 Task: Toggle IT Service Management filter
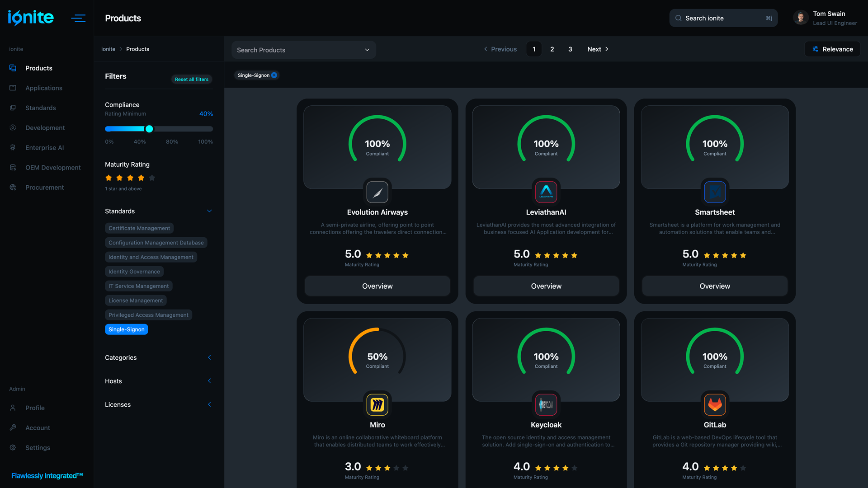138,286
